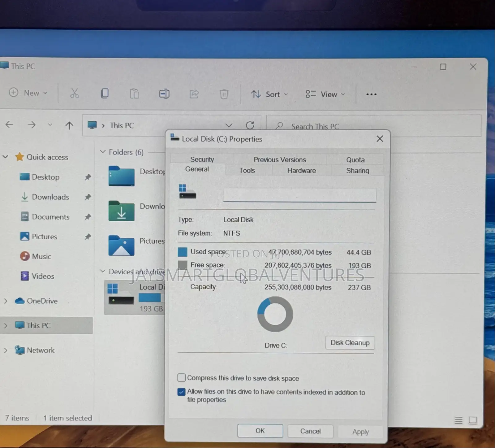
Task: Select the General tab
Action: pos(197,169)
